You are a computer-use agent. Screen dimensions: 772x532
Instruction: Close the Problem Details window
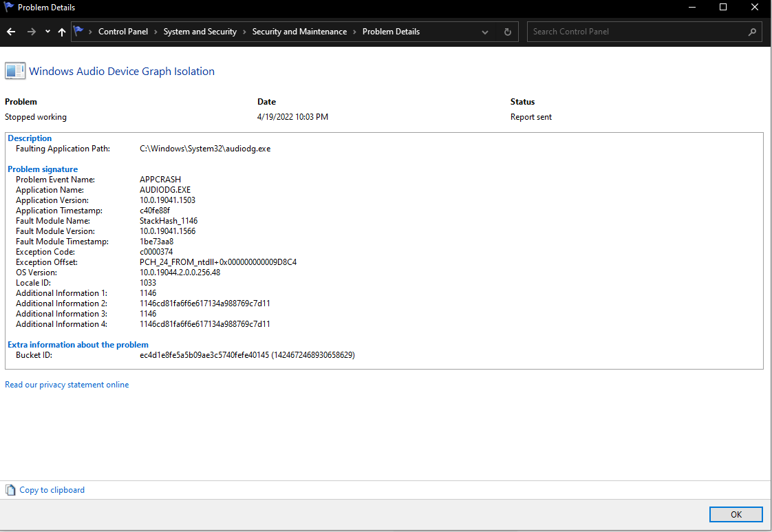[754, 7]
